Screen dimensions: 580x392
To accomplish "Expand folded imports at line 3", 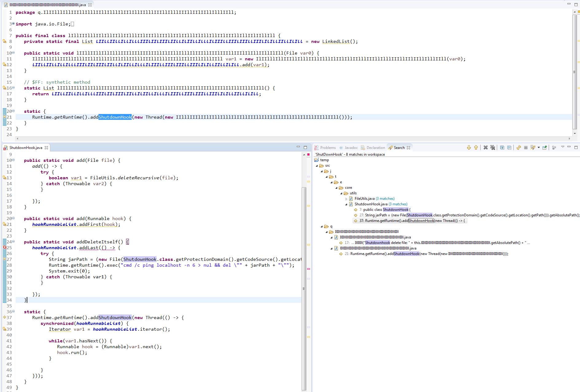I will coord(13,24).
